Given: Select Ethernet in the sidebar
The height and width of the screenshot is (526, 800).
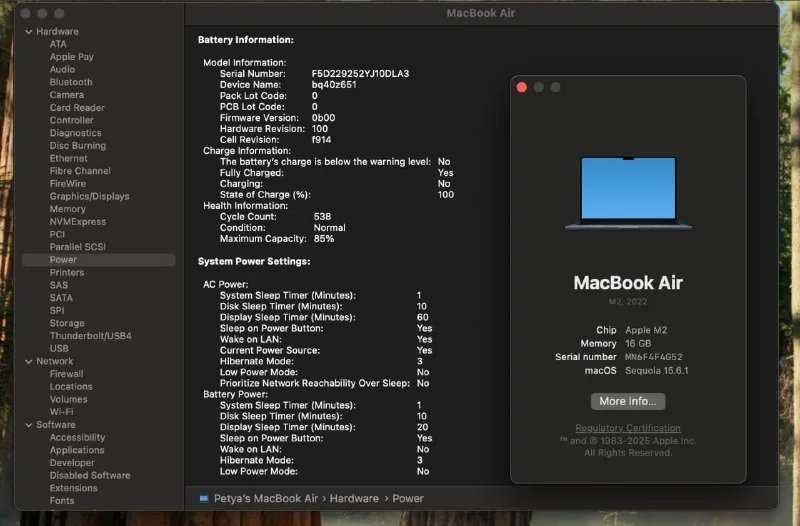Looking at the screenshot, I should [x=68, y=158].
